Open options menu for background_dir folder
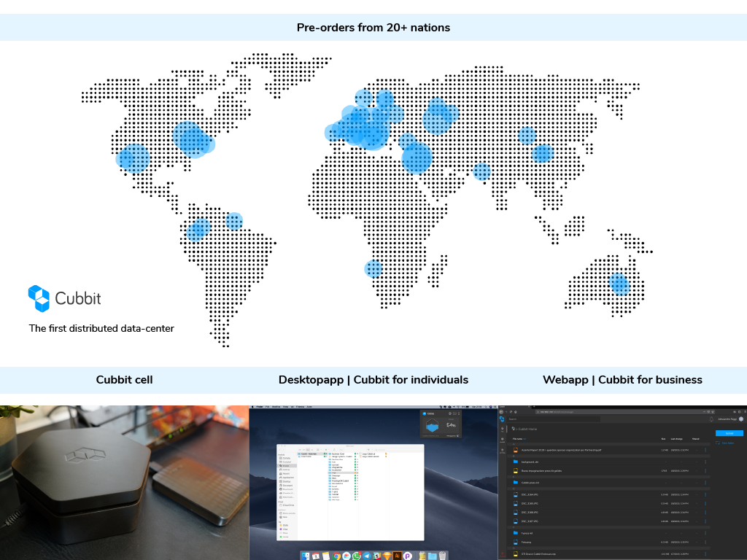The height and width of the screenshot is (560, 747). [705, 462]
